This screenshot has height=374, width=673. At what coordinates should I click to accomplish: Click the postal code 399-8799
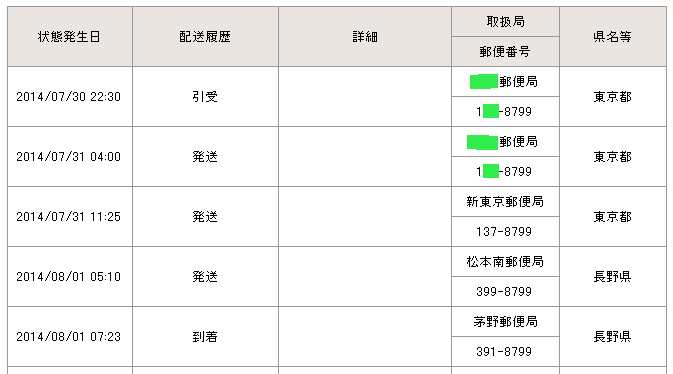click(x=505, y=292)
